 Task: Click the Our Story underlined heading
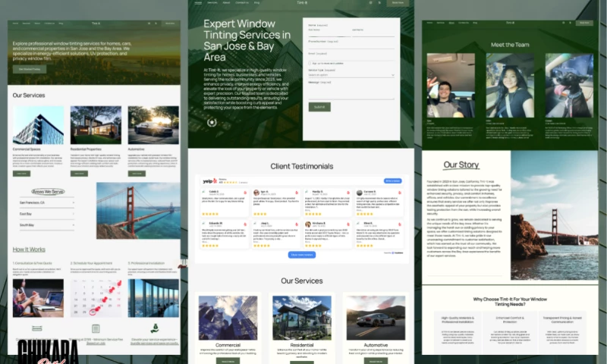[461, 165]
